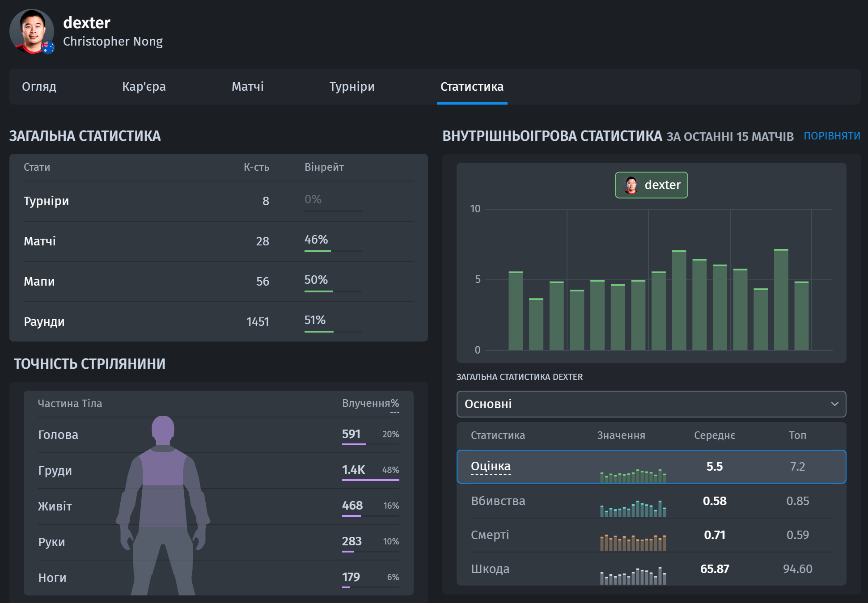Select the Вбивства statistic row

click(x=651, y=501)
